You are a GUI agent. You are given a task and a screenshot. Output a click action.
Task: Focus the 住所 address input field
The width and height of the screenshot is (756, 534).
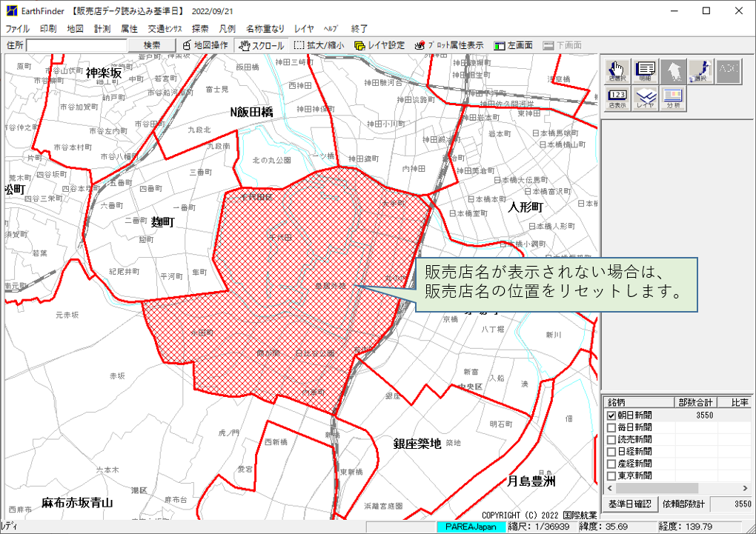pos(76,45)
